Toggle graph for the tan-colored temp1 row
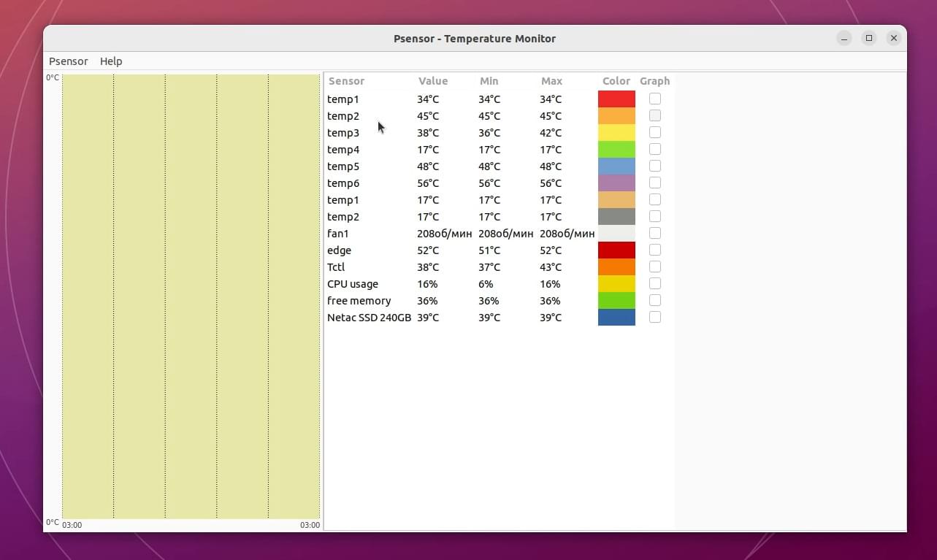Viewport: 937px width, 560px height. (x=655, y=199)
